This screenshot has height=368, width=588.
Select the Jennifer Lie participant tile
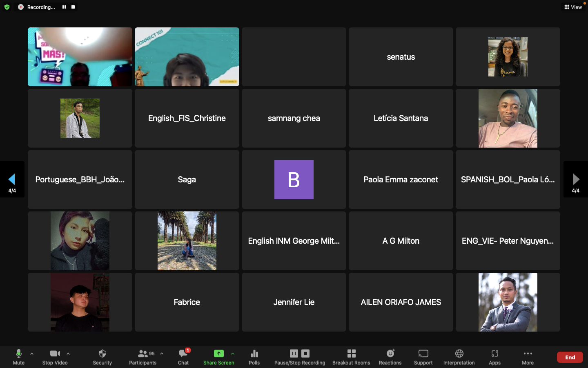294,302
